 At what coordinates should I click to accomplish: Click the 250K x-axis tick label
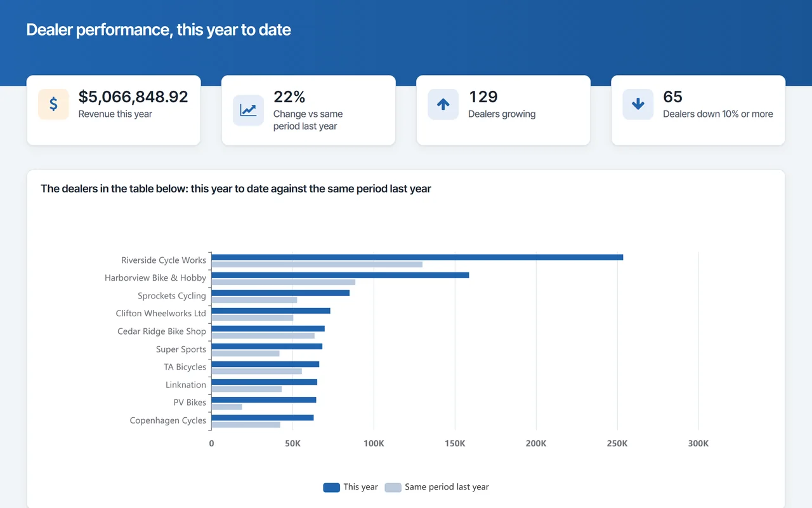617,444
